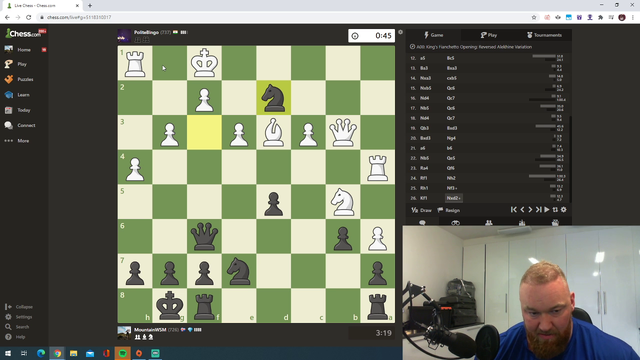Jump to the first move
640x360 pixels.
tap(513, 210)
